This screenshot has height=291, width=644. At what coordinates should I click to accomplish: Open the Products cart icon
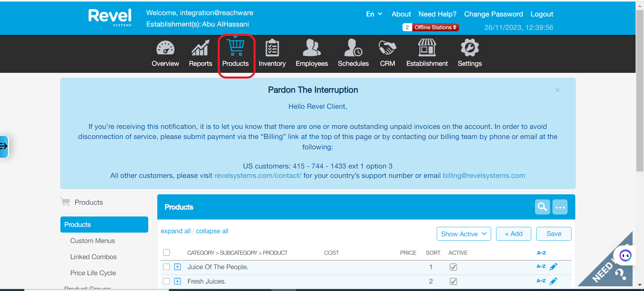[x=235, y=47]
